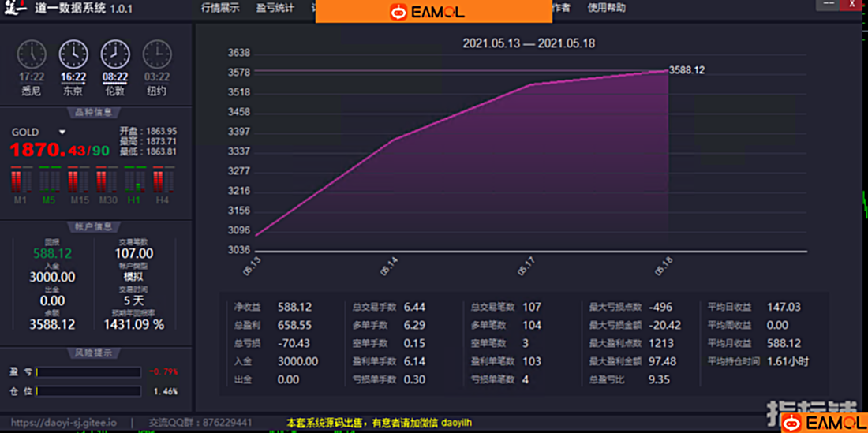Switch to the 盈亏统计 tab

[275, 8]
